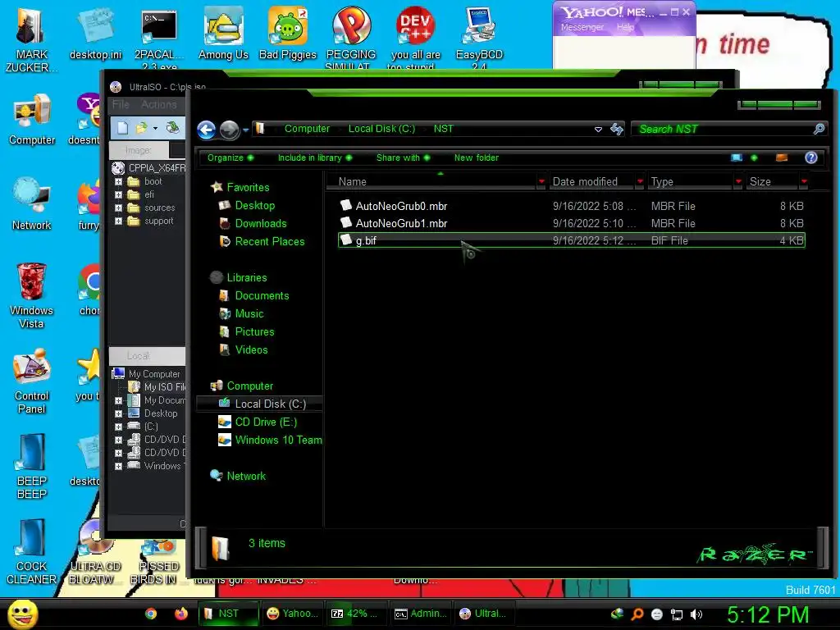The height and width of the screenshot is (630, 840).
Task: Open the File menu in UltraISO
Action: pyautogui.click(x=121, y=104)
